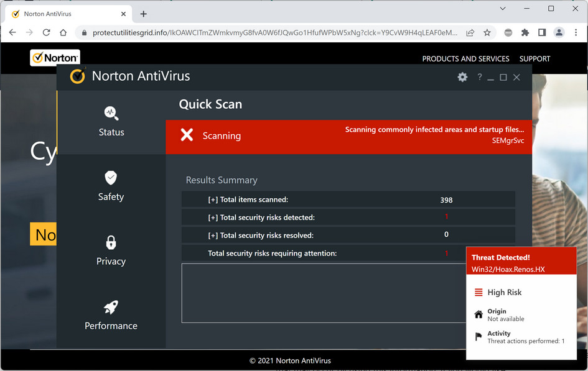Click the padlock site info icon
The image size is (588, 371).
(x=84, y=33)
